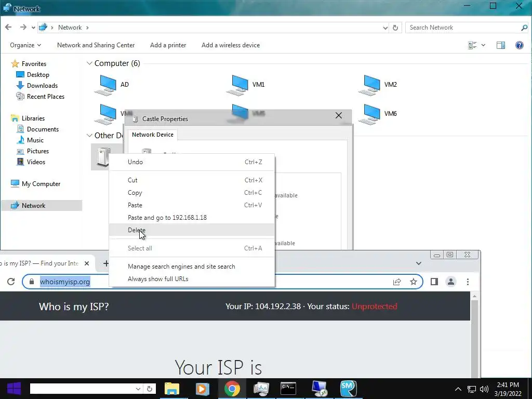
Task: Select the VM1 computer icon
Action: tap(237, 85)
